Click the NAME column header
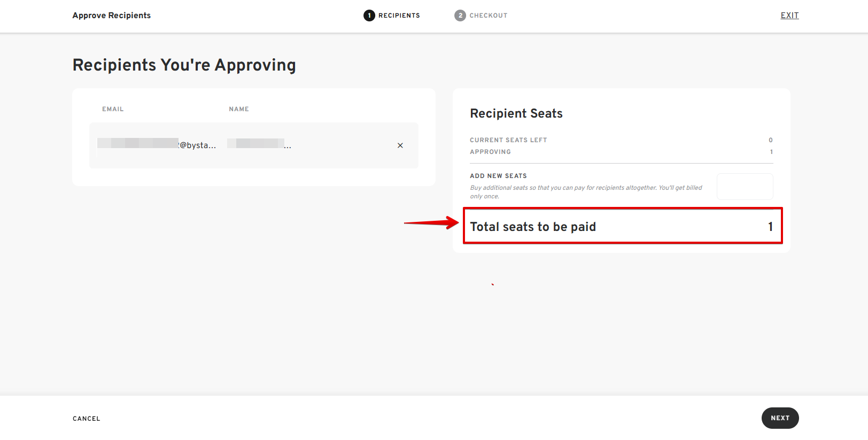The height and width of the screenshot is (440, 868). [239, 109]
